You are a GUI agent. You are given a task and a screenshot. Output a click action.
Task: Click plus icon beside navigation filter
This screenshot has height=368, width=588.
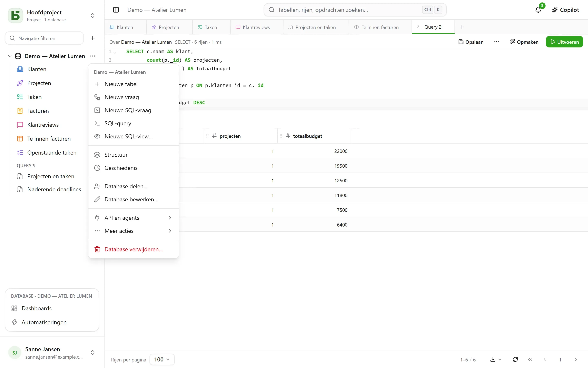pyautogui.click(x=92, y=38)
